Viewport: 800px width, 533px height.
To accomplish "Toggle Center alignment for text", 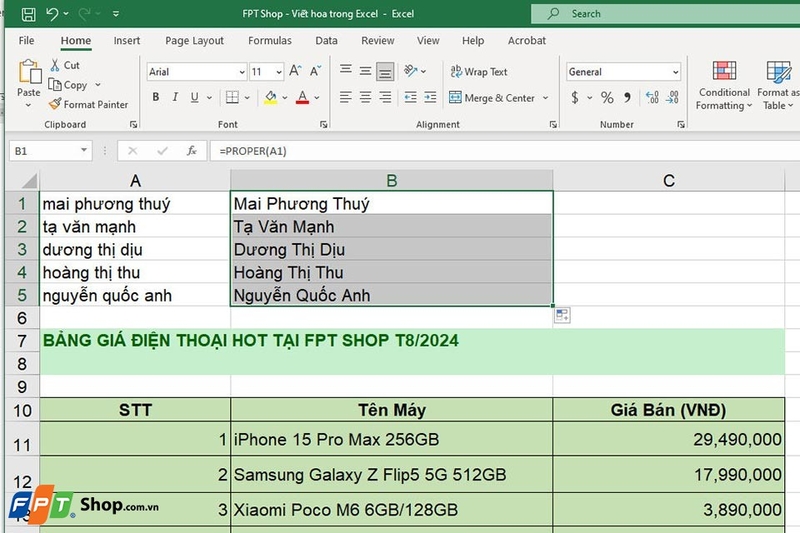I will [365, 97].
